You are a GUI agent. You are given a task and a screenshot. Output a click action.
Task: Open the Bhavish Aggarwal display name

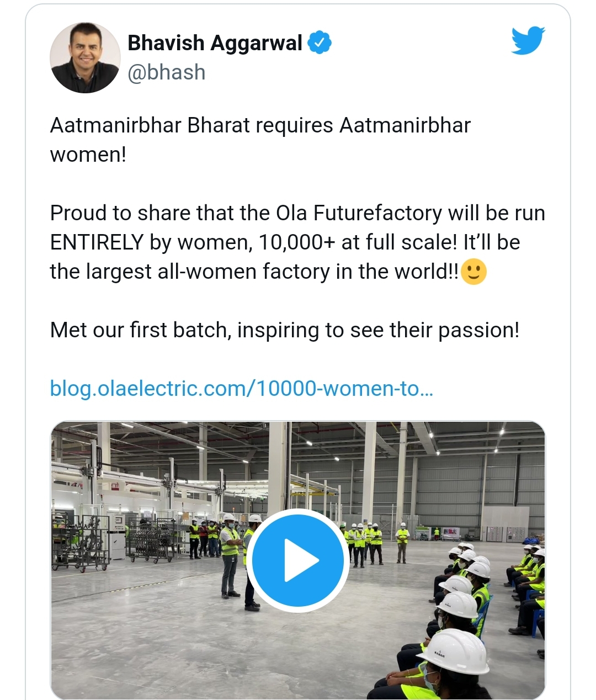coord(215,43)
